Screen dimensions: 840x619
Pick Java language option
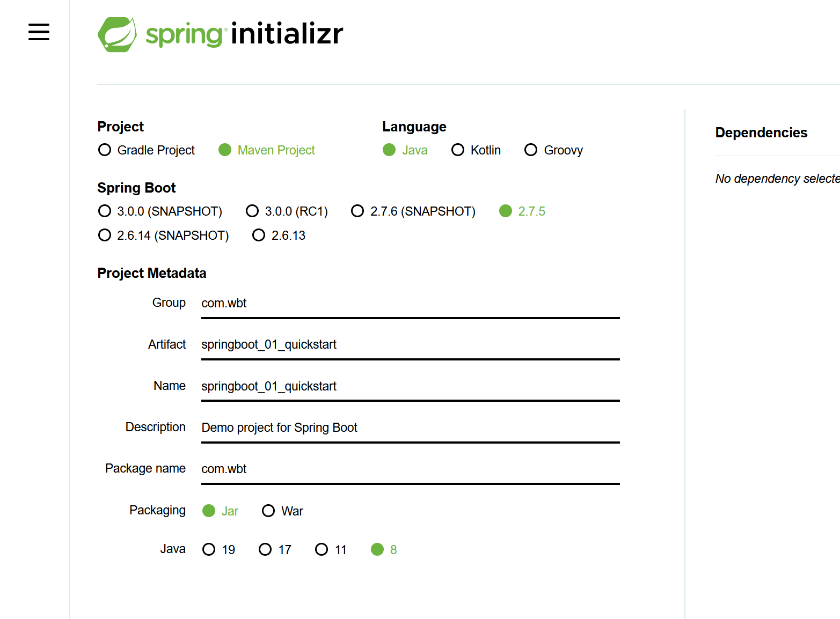click(x=389, y=150)
